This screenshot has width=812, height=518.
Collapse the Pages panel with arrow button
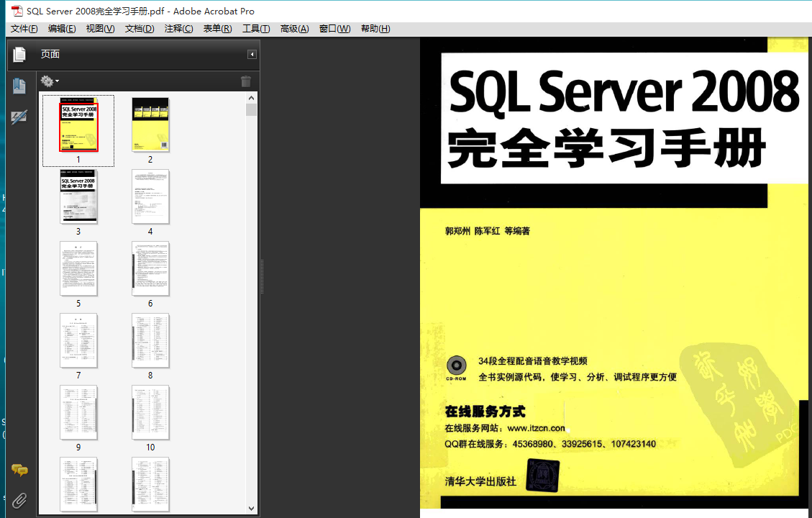point(252,55)
